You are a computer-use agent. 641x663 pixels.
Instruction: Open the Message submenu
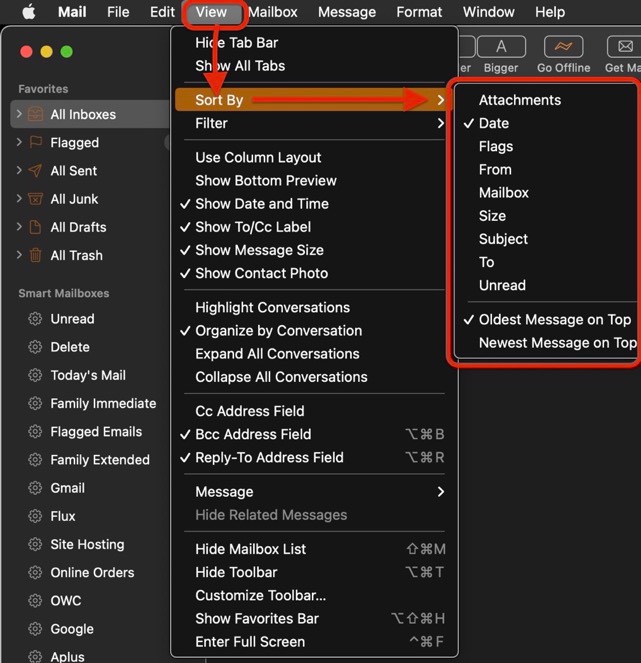coord(315,492)
